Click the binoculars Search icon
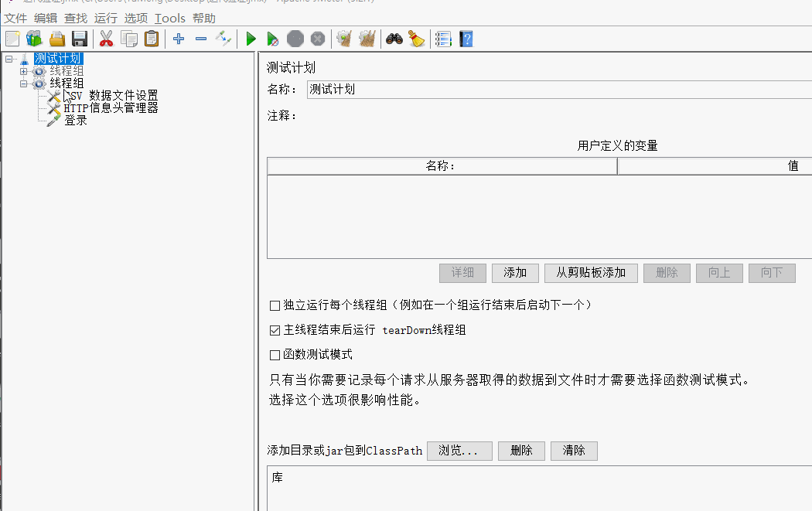This screenshot has height=511, width=812. pos(394,39)
